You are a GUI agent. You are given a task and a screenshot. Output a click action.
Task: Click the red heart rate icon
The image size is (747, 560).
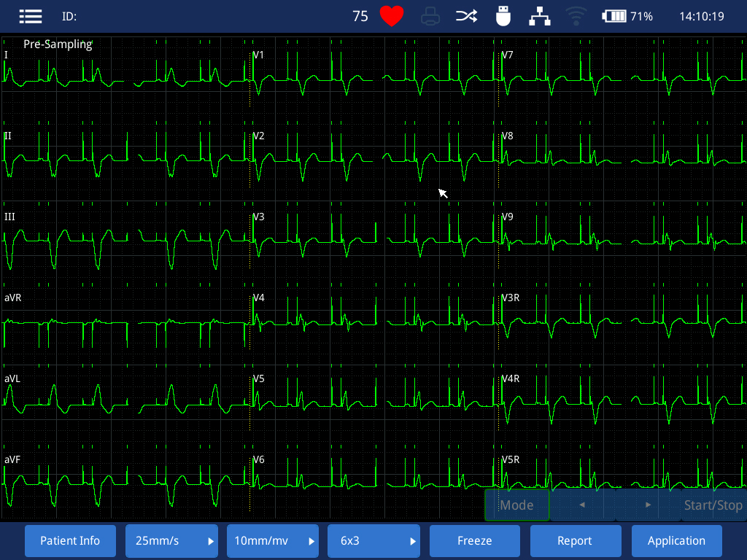[x=392, y=16]
